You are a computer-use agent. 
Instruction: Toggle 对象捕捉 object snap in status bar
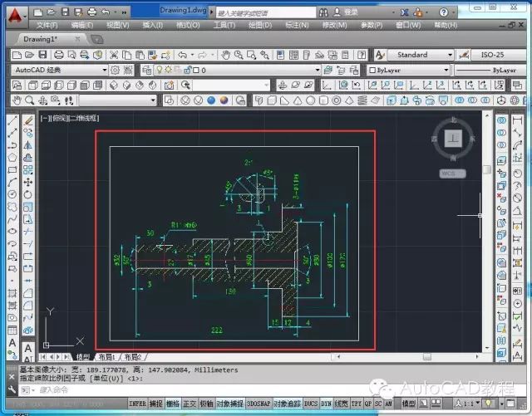click(x=229, y=404)
